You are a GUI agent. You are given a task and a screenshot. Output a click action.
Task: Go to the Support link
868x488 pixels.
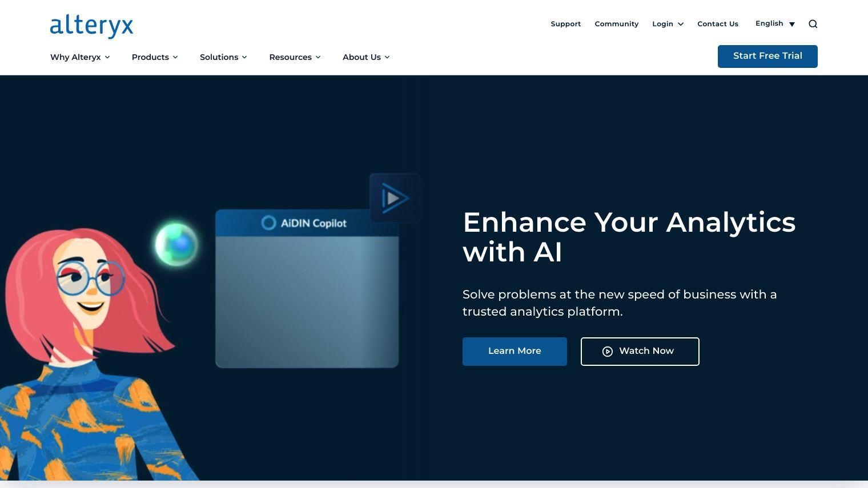565,24
